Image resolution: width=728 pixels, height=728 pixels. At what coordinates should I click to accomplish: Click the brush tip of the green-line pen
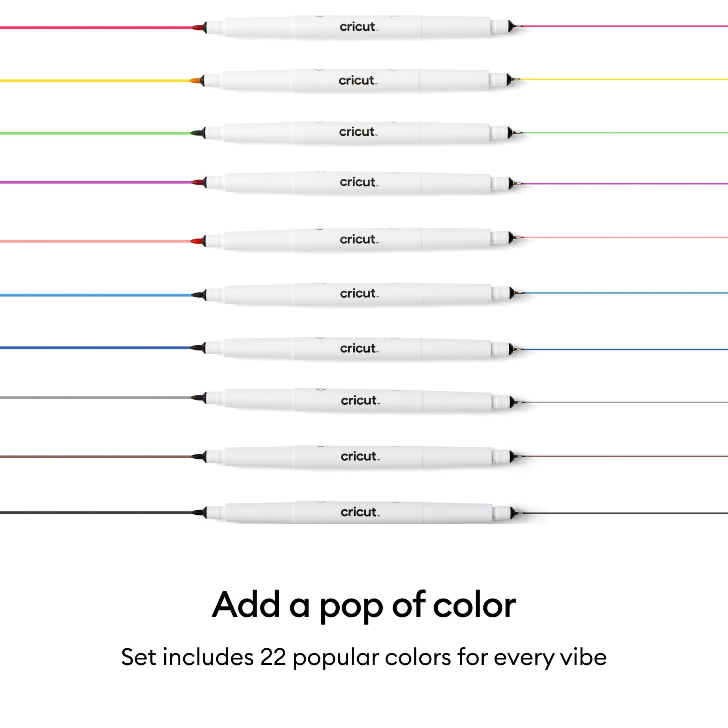click(x=197, y=133)
